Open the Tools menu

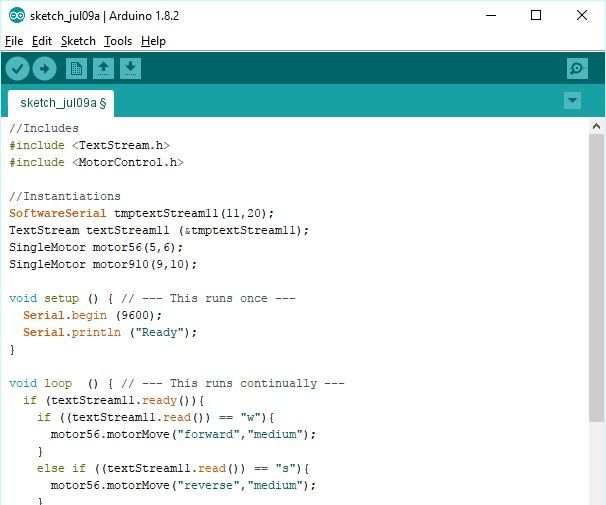click(x=118, y=41)
